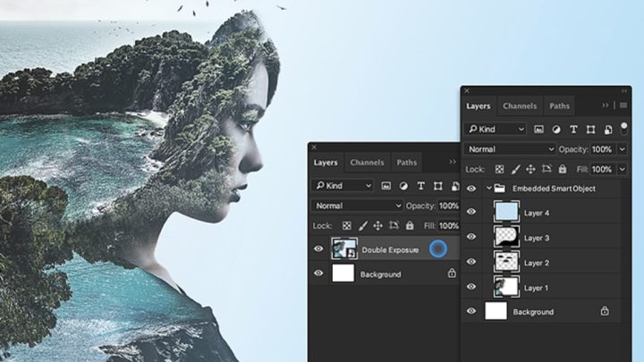
Task: Switch to Channels tab in left panel
Action: 367,163
